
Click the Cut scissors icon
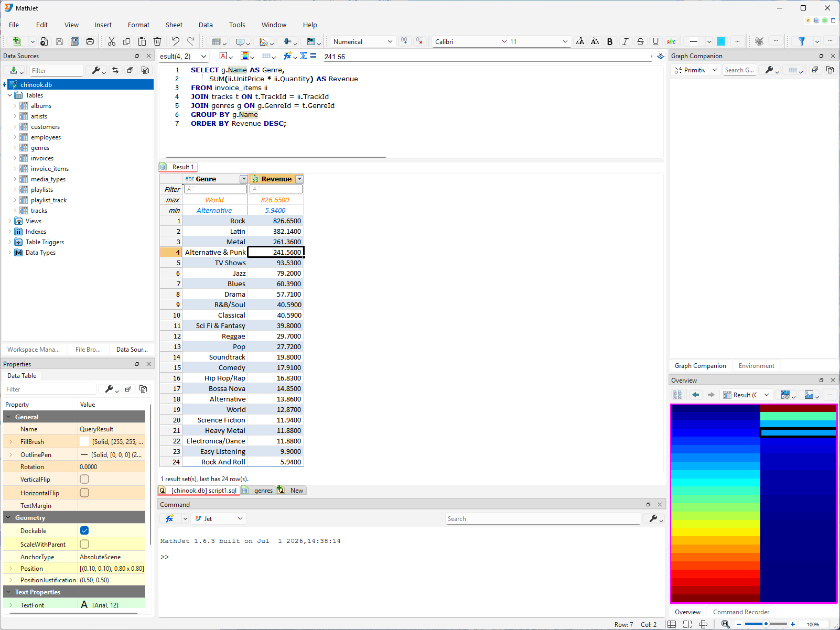click(112, 41)
